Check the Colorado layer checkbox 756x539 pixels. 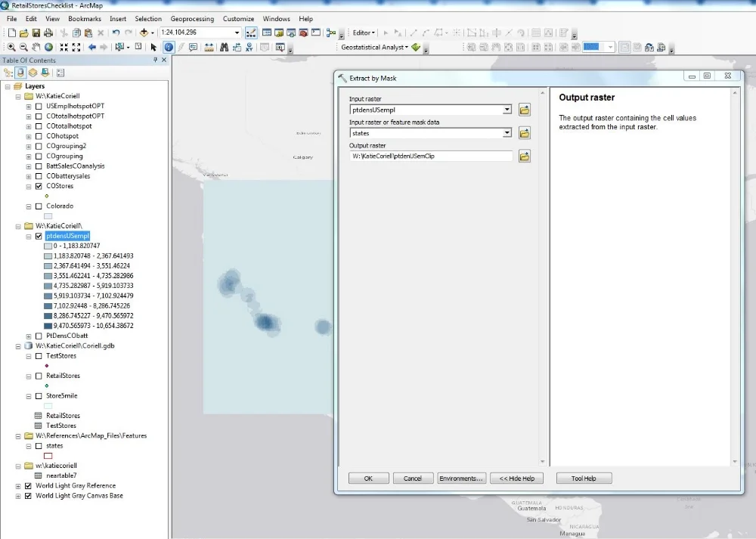click(x=39, y=206)
